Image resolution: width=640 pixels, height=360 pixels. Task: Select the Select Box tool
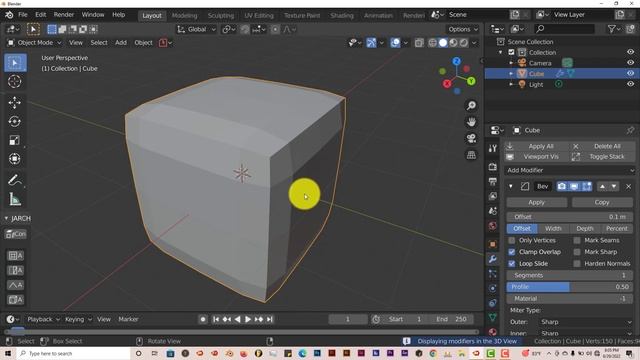[15, 62]
